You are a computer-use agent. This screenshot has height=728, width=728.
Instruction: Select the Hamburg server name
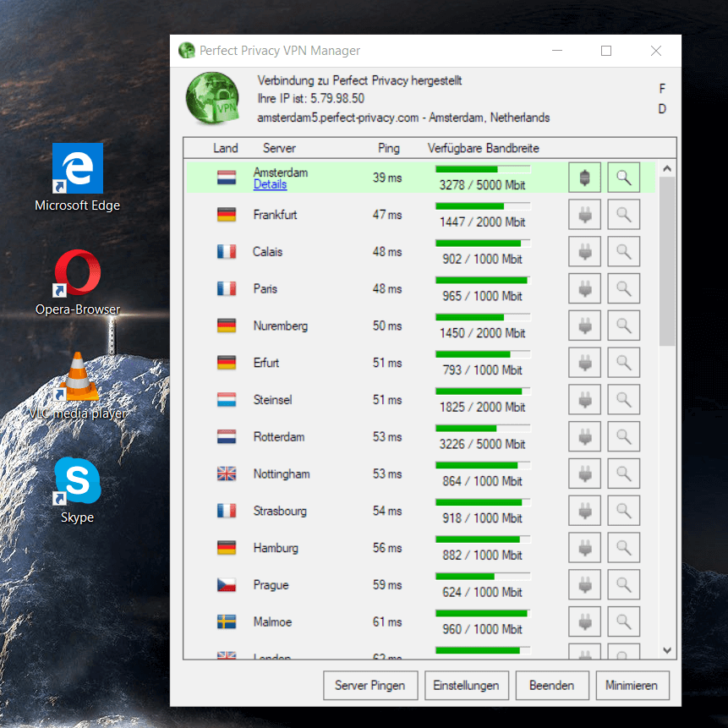point(276,548)
